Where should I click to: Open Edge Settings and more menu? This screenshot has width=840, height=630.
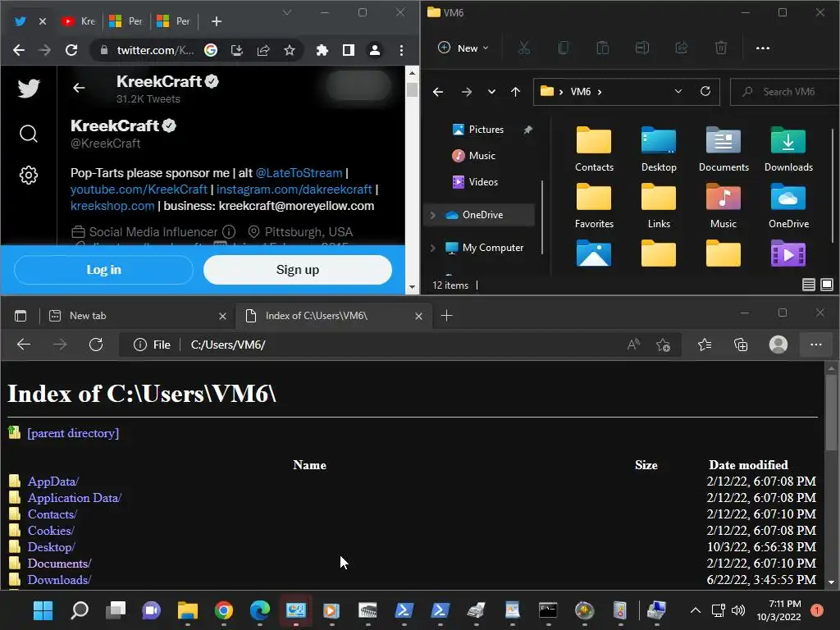(x=815, y=345)
